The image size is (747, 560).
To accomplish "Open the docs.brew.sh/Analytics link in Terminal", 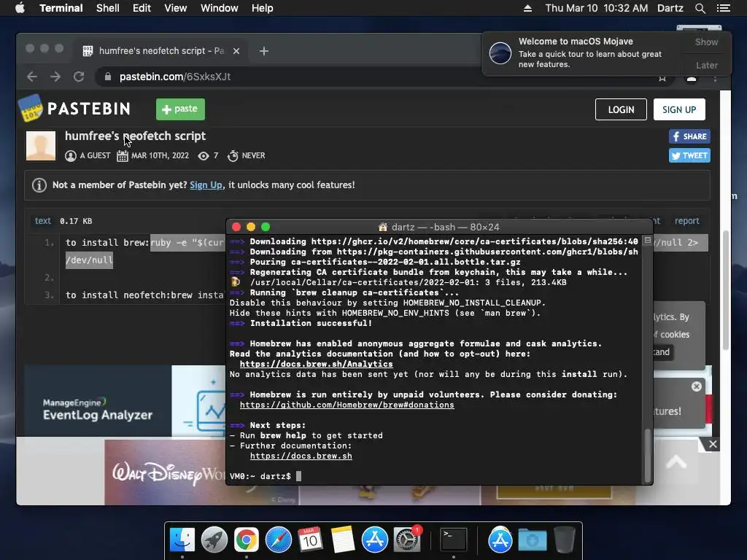I will 317,364.
